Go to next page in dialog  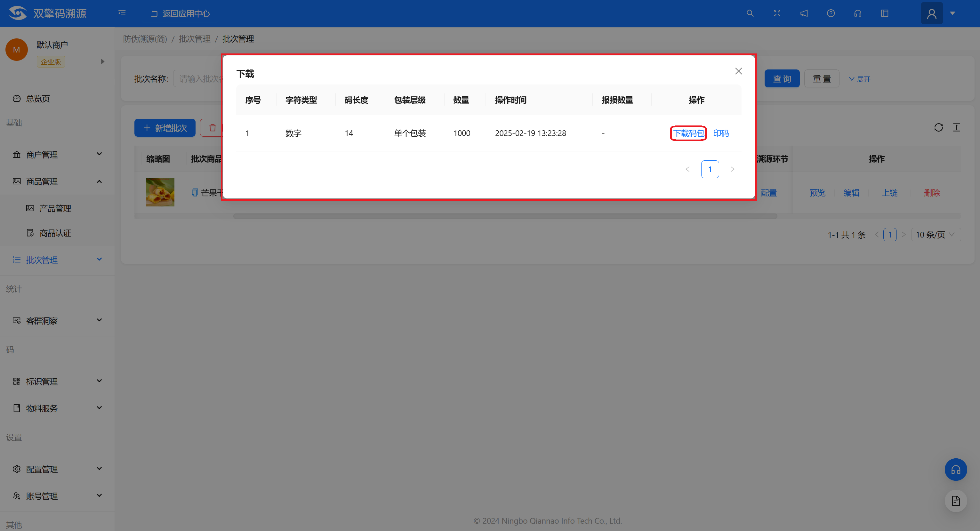(x=732, y=169)
